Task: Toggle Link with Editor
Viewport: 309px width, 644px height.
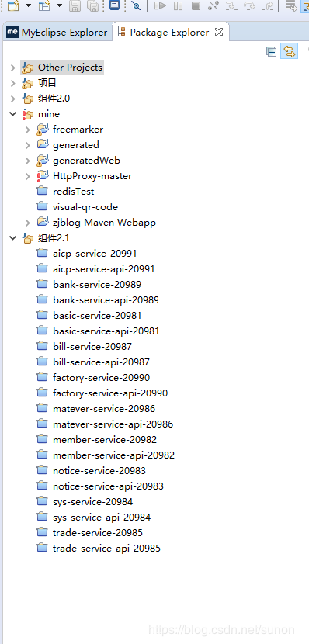Action: click(x=290, y=51)
